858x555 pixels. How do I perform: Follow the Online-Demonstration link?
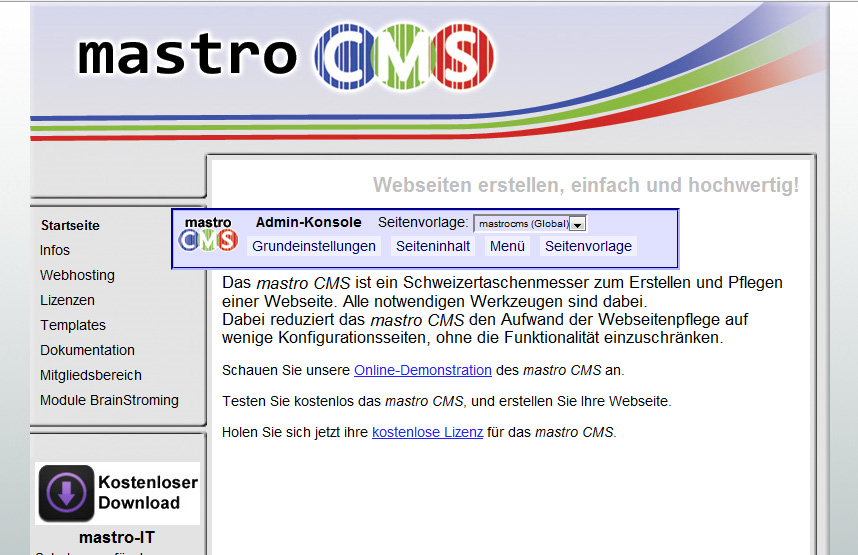click(x=423, y=371)
